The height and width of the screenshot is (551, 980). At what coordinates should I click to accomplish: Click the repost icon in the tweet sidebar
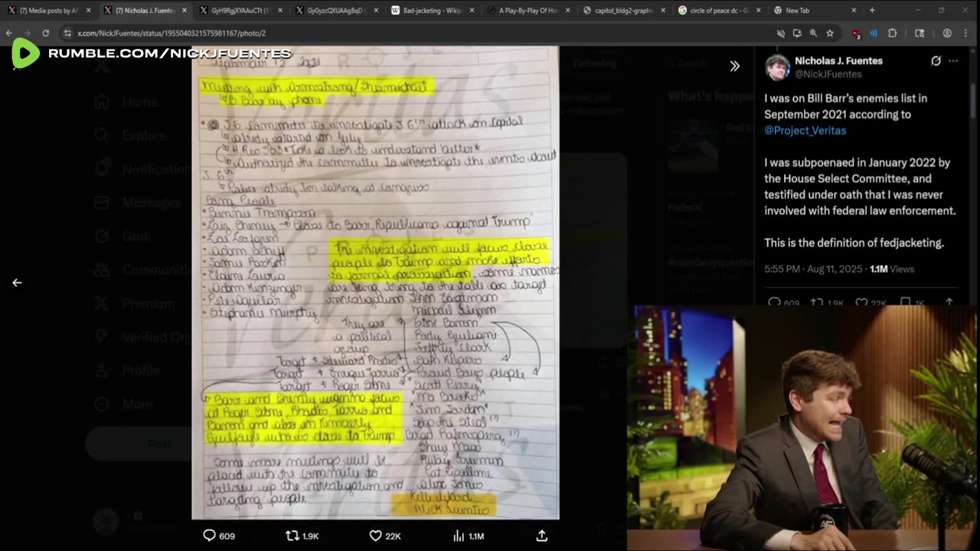[818, 302]
